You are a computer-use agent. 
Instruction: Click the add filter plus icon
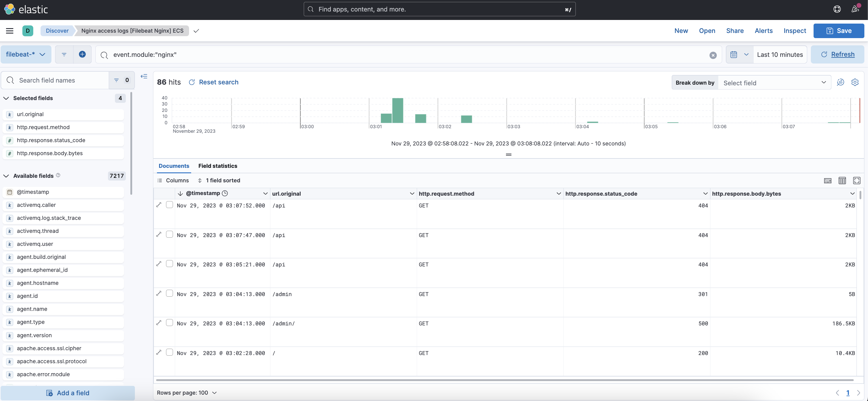coord(82,54)
